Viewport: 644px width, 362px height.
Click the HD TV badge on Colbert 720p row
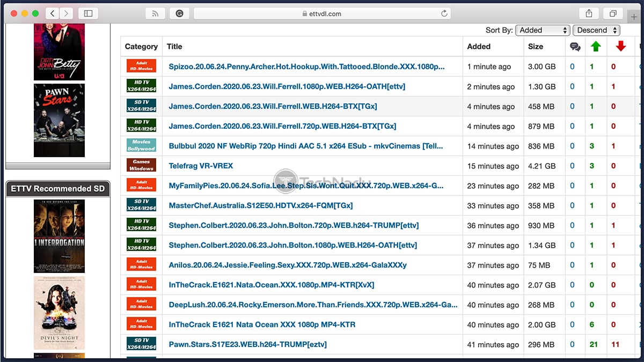coord(141,225)
